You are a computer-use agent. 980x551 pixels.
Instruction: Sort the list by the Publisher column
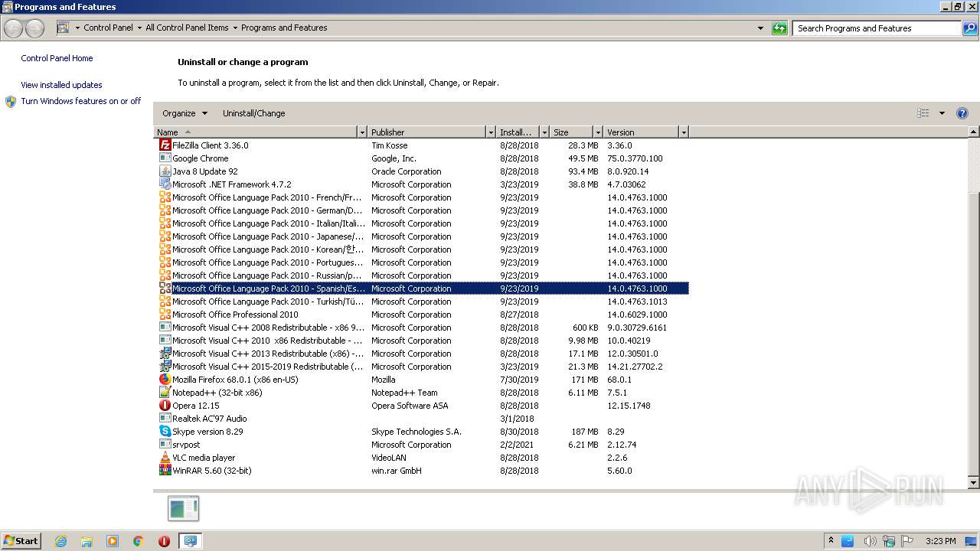427,132
